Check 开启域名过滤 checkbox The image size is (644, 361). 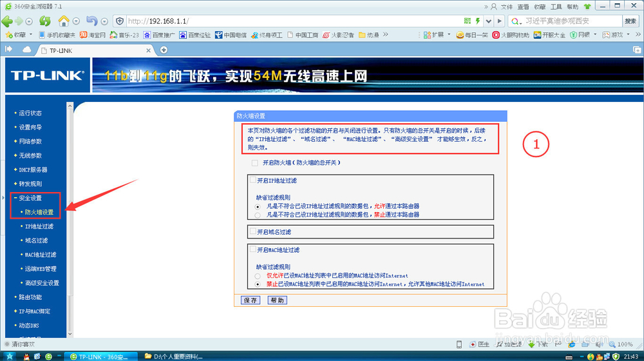[253, 231]
